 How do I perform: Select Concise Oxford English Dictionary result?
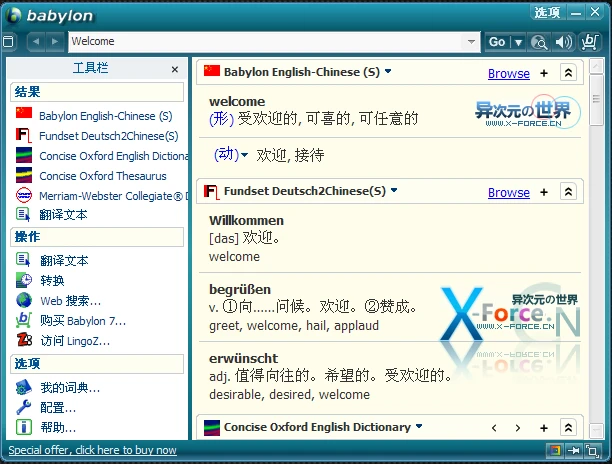click(114, 156)
